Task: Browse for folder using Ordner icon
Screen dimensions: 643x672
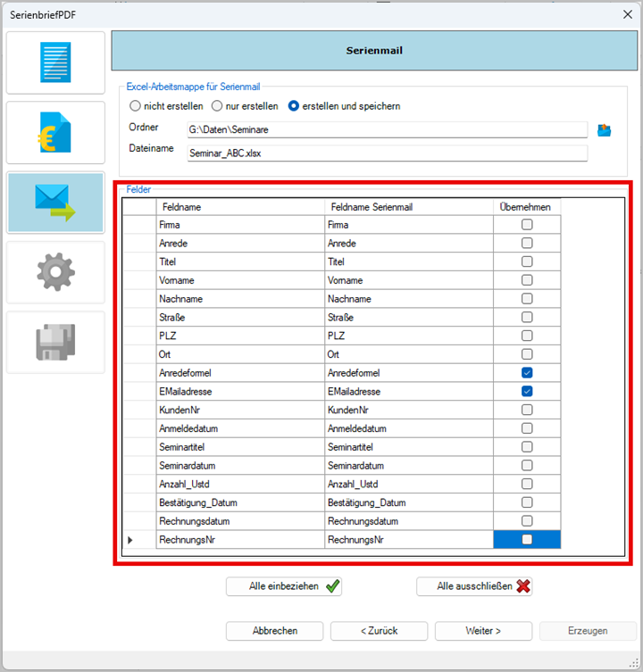Action: (x=605, y=130)
